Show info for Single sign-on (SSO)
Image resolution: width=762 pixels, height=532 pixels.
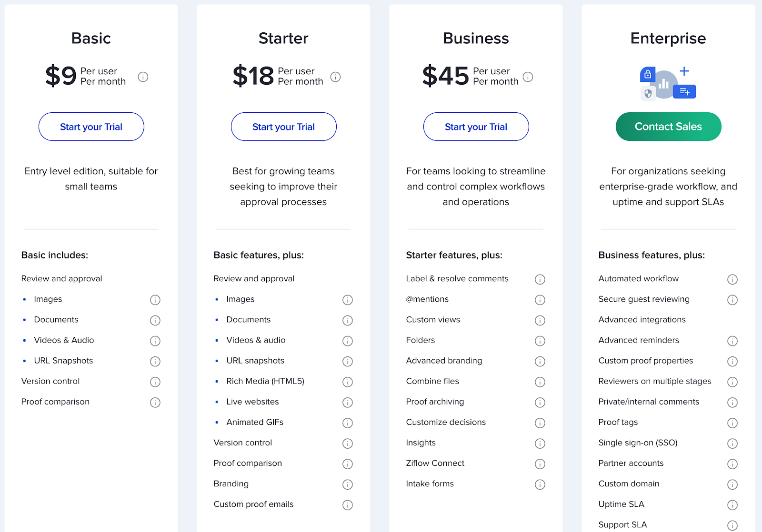(732, 443)
